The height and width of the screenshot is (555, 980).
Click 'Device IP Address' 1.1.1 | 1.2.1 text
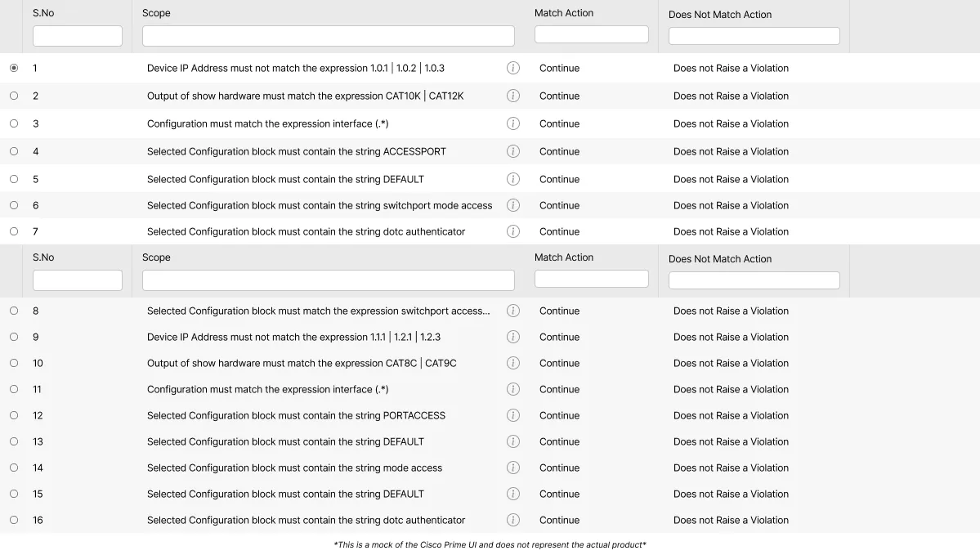[x=293, y=337]
